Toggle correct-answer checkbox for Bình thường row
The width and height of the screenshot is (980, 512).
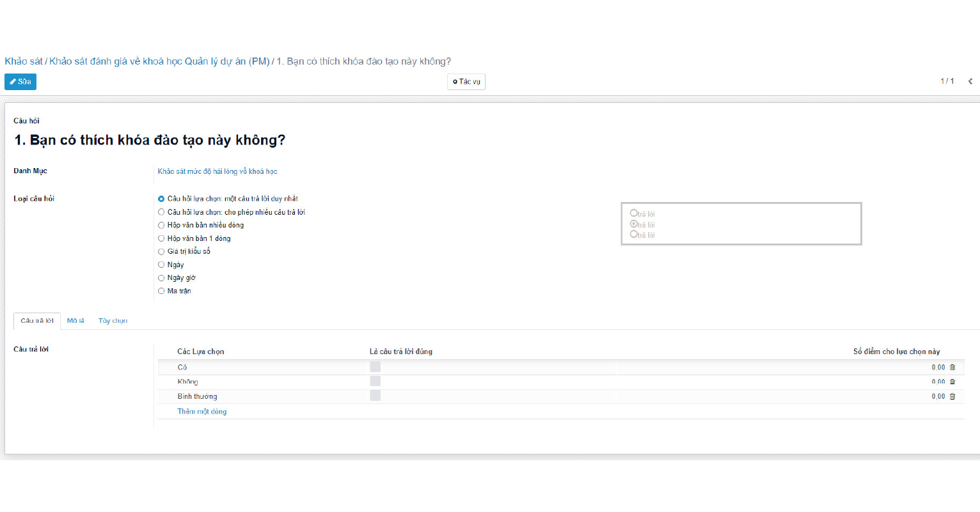375,396
